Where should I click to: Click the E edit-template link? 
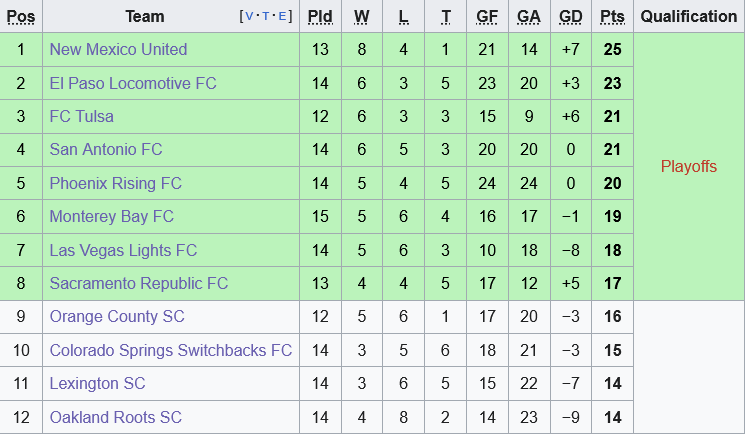283,17
